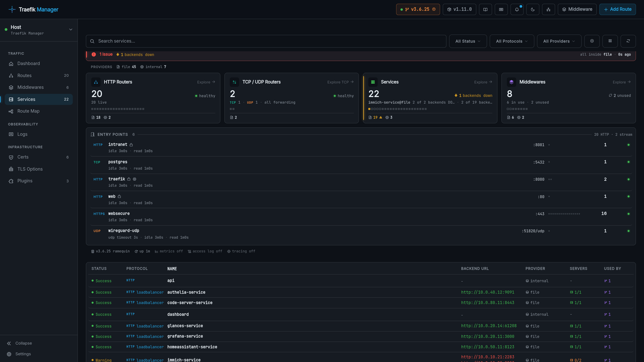
Task: Click the tracing off status icon
Action: [229, 251]
